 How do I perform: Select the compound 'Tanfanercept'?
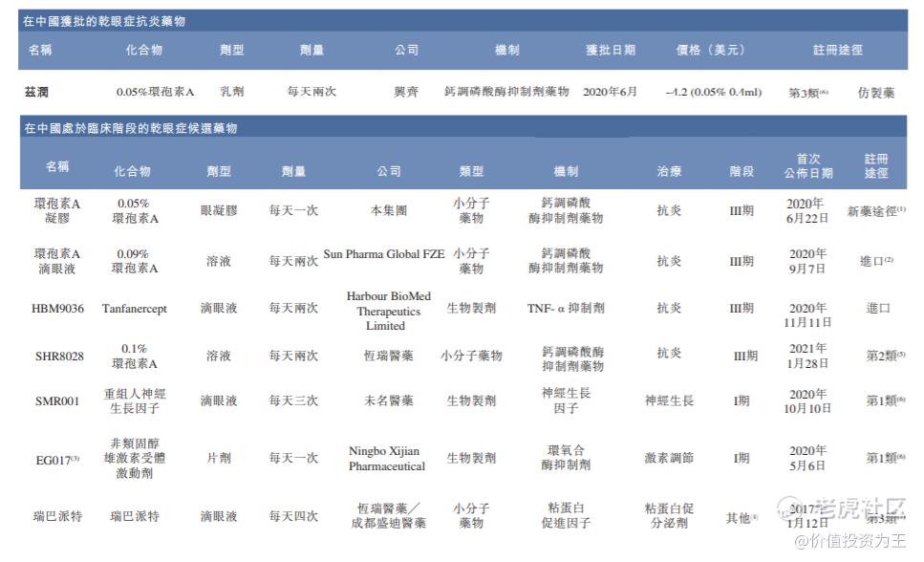click(135, 309)
